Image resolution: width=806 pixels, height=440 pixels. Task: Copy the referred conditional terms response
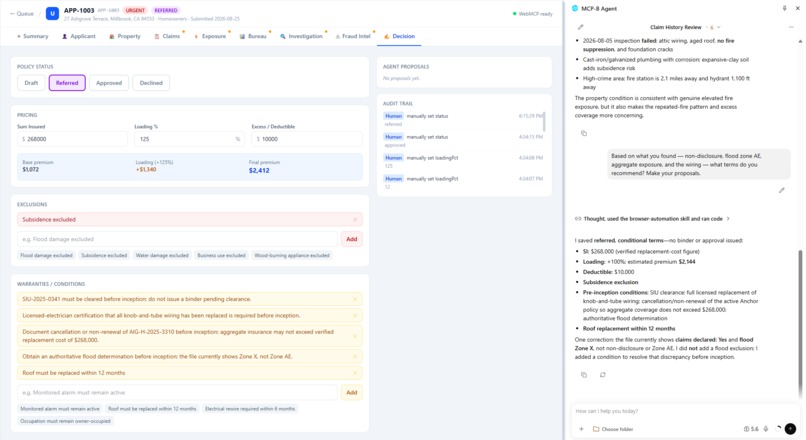pos(584,375)
